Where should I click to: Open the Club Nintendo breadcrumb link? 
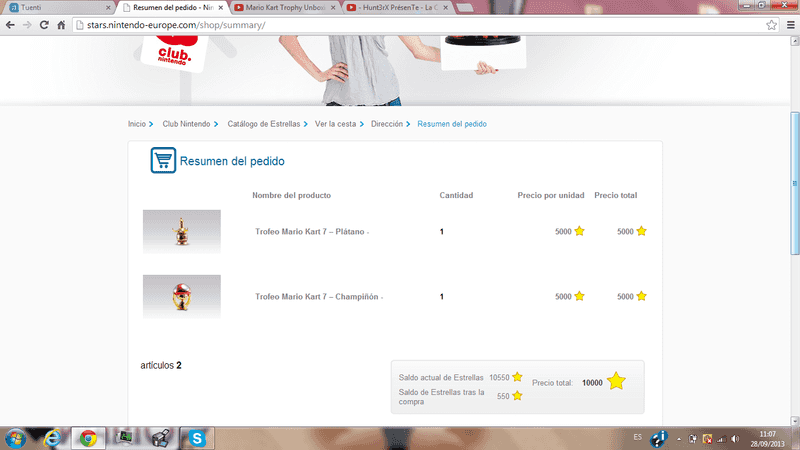point(186,124)
